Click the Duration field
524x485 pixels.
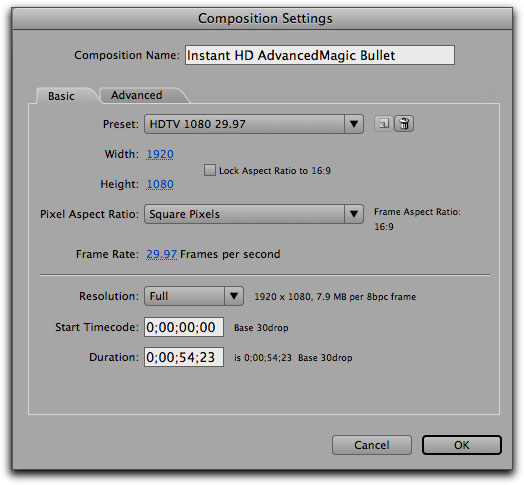click(184, 357)
